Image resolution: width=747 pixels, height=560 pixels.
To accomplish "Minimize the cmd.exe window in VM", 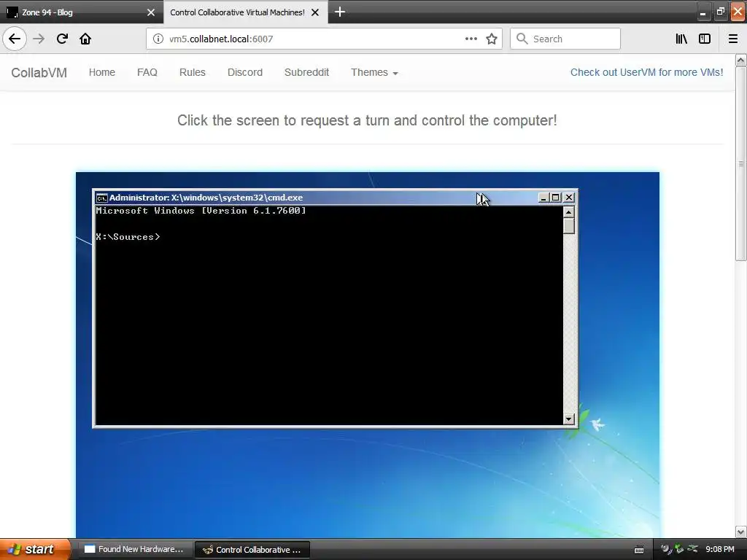I will [543, 197].
